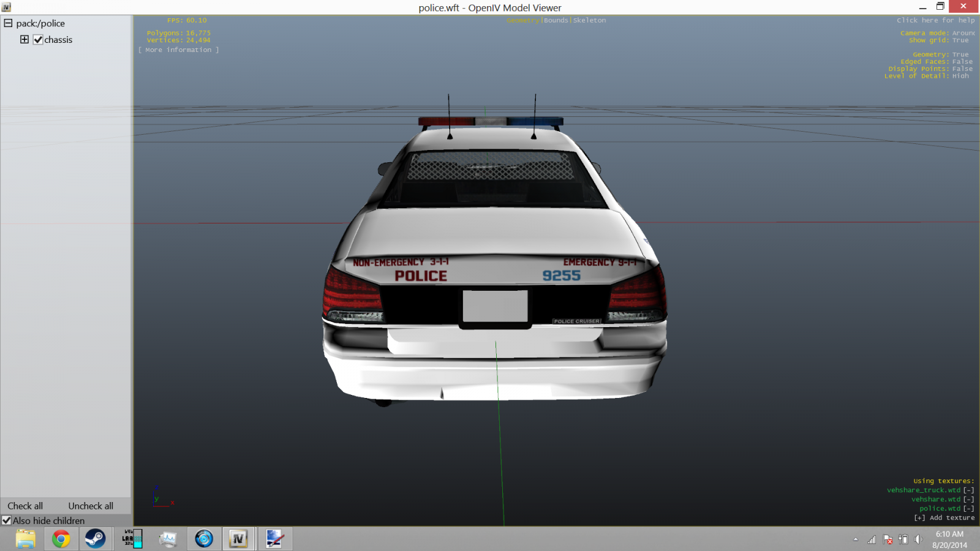Remove vehshare.wtd texture with its [-] icon
This screenshot has width=980, height=551.
click(x=968, y=499)
